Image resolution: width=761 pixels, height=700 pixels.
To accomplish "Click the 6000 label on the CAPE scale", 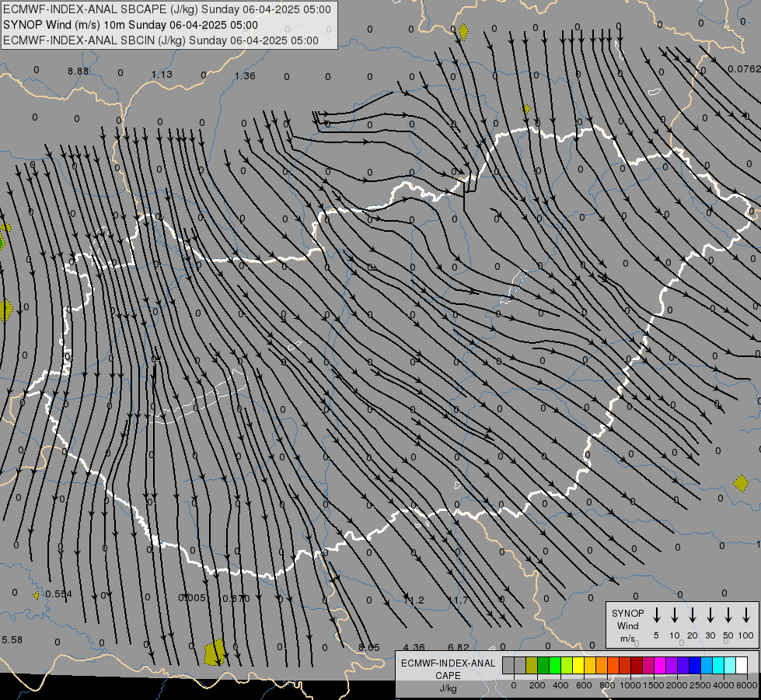I will click(747, 685).
